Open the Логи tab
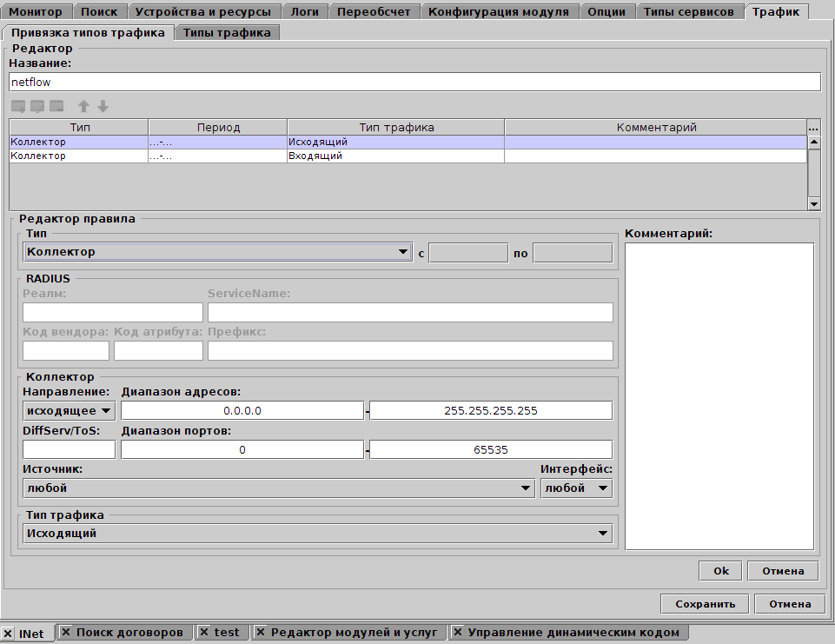The width and height of the screenshot is (835, 644). coord(306,11)
